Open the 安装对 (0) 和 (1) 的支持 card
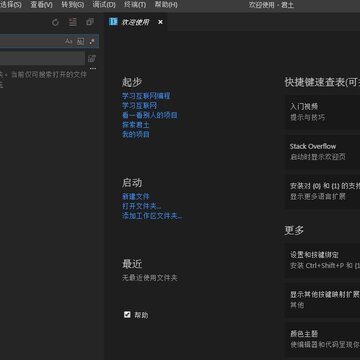360x360 pixels. (x=322, y=191)
